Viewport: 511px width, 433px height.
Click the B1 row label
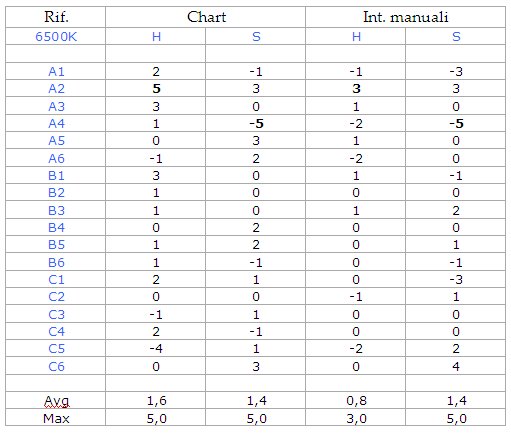point(56,176)
